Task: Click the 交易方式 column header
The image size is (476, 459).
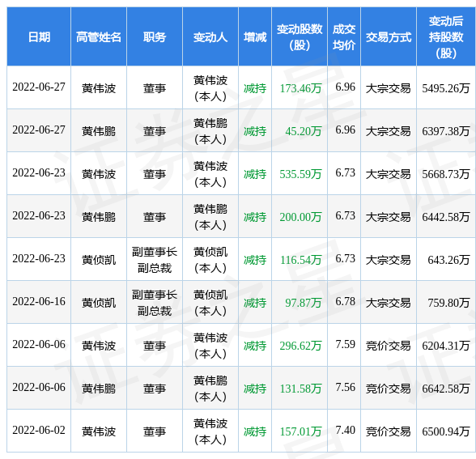Action: [389, 36]
